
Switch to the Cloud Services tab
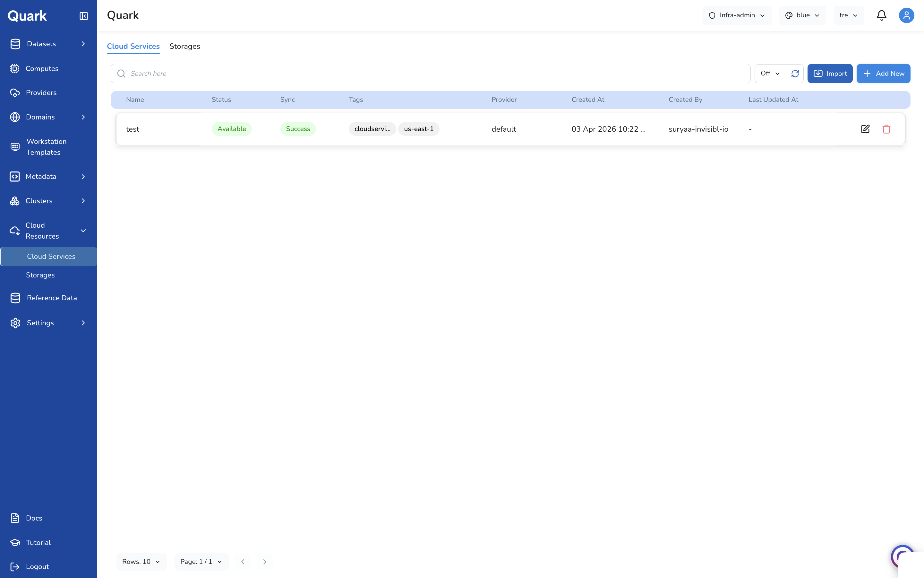[x=133, y=46]
